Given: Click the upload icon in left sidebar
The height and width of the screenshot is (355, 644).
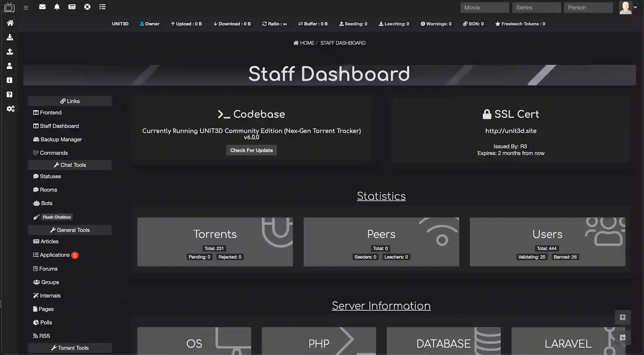Looking at the screenshot, I should (x=10, y=52).
